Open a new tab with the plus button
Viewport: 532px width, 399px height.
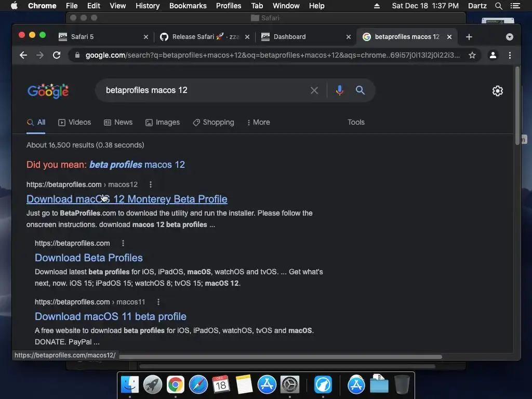pyautogui.click(x=469, y=37)
